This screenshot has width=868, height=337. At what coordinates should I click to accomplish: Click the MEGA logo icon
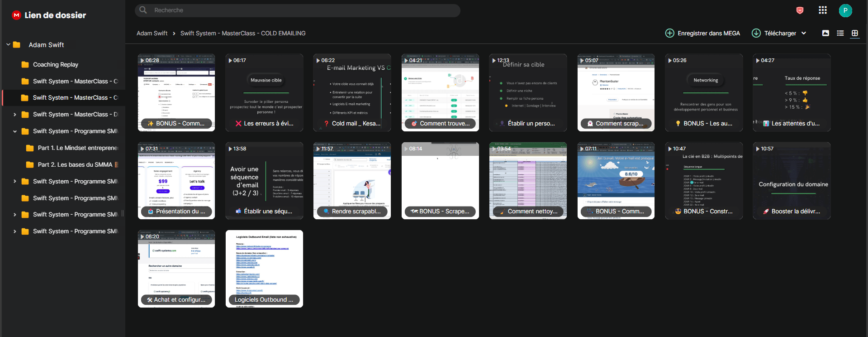click(16, 15)
